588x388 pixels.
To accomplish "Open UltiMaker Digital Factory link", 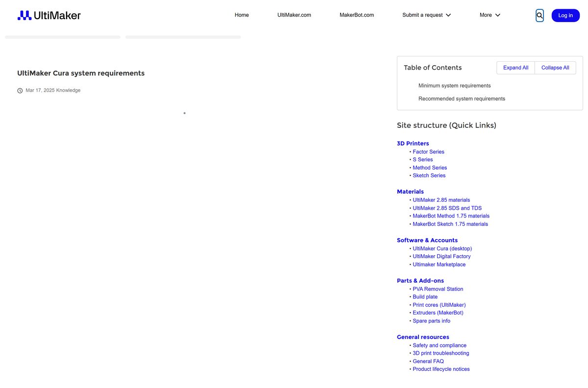I will click(x=441, y=256).
